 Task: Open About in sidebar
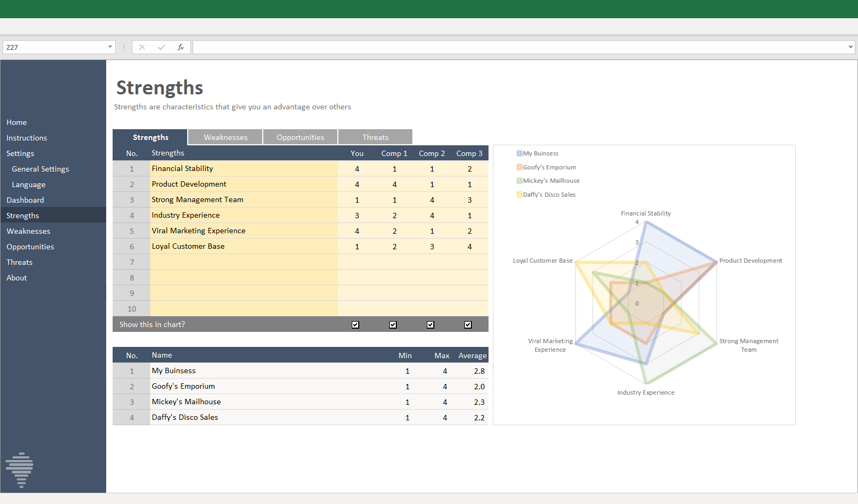[17, 278]
